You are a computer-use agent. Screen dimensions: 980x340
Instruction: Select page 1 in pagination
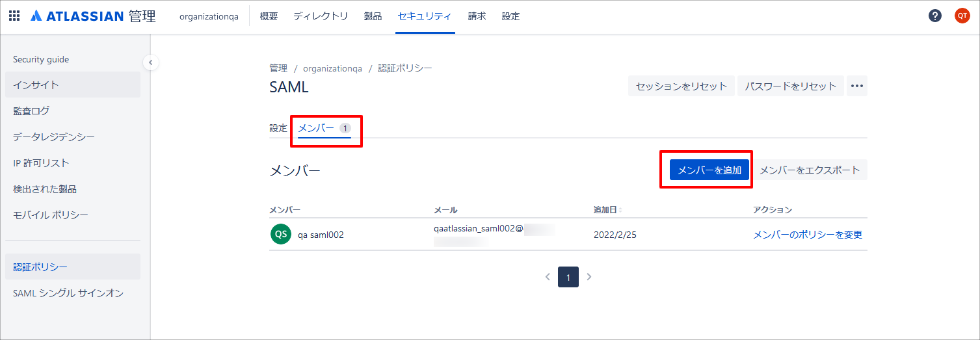(x=568, y=277)
